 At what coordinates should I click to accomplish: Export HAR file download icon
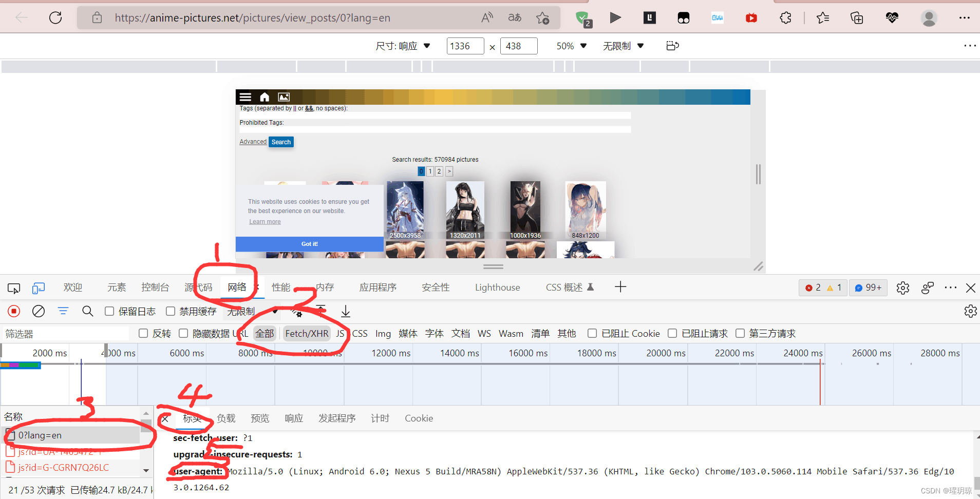point(346,311)
